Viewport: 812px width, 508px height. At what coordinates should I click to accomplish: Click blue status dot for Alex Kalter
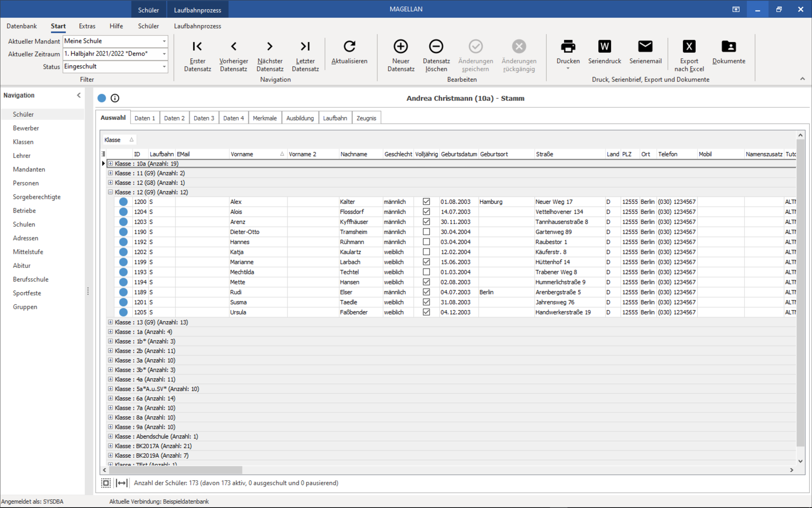tap(123, 202)
